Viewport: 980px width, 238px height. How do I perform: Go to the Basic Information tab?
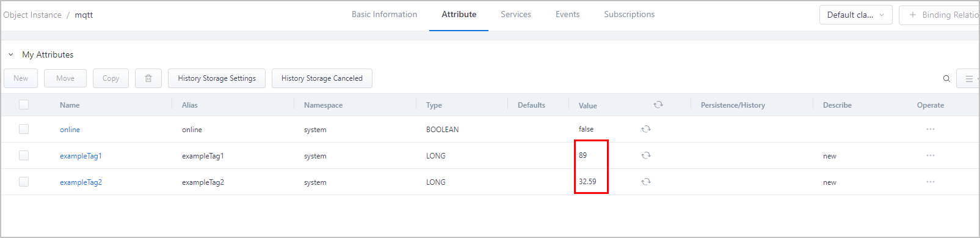click(x=384, y=14)
